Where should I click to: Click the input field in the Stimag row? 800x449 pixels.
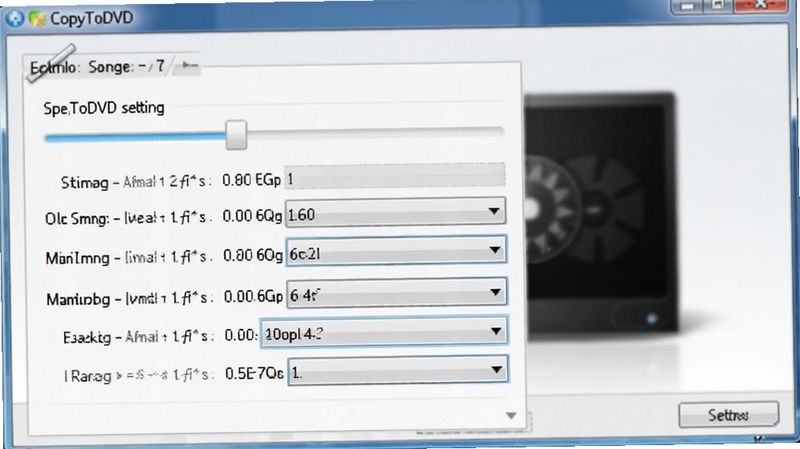(x=395, y=177)
